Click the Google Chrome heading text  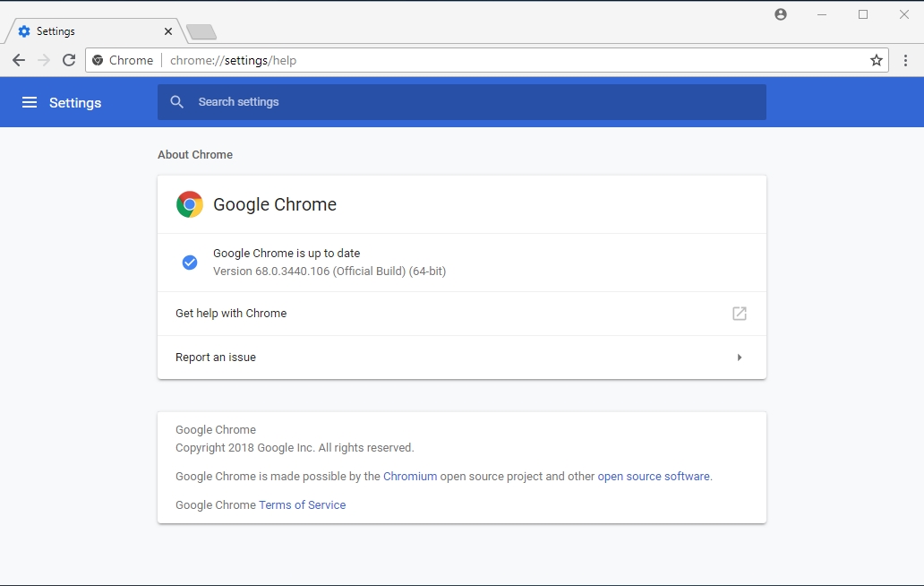[275, 204]
